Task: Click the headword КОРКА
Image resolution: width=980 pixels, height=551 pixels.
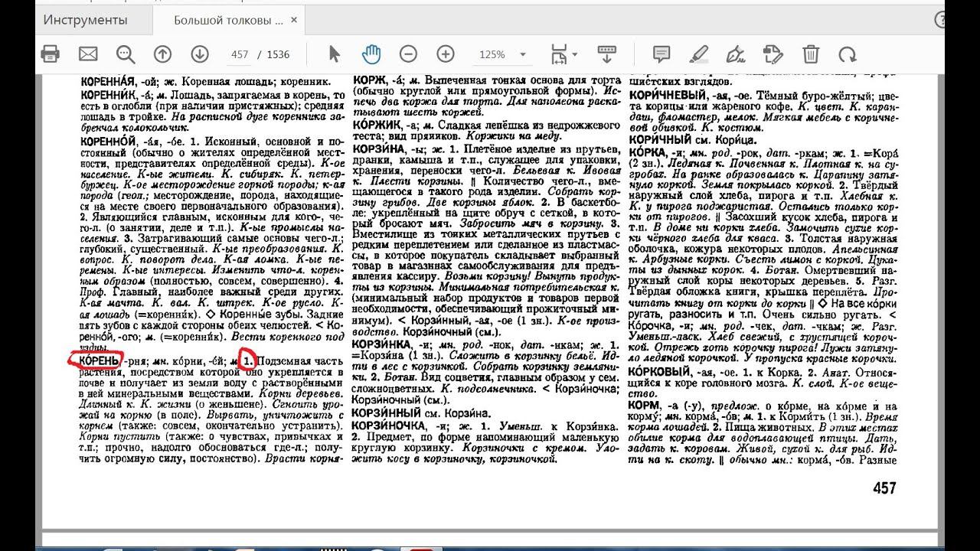Action: pos(648,152)
